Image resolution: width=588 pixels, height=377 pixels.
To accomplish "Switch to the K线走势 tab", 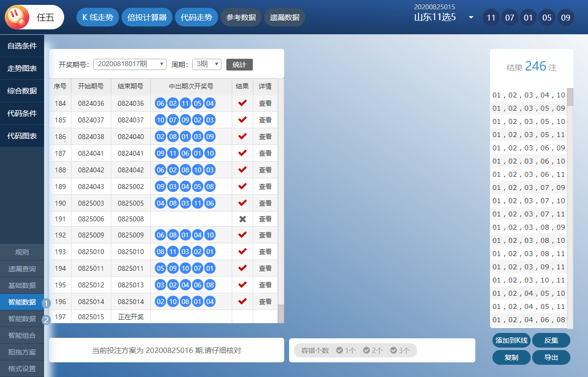I will tap(98, 17).
